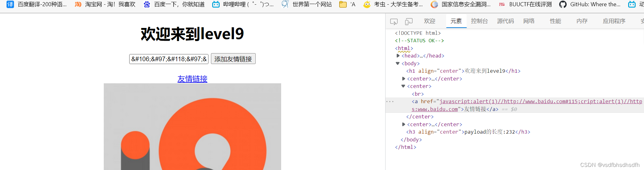Viewport: 644px width, 170px height.
Task: Select the closing /html tag line
Action: click(x=405, y=147)
